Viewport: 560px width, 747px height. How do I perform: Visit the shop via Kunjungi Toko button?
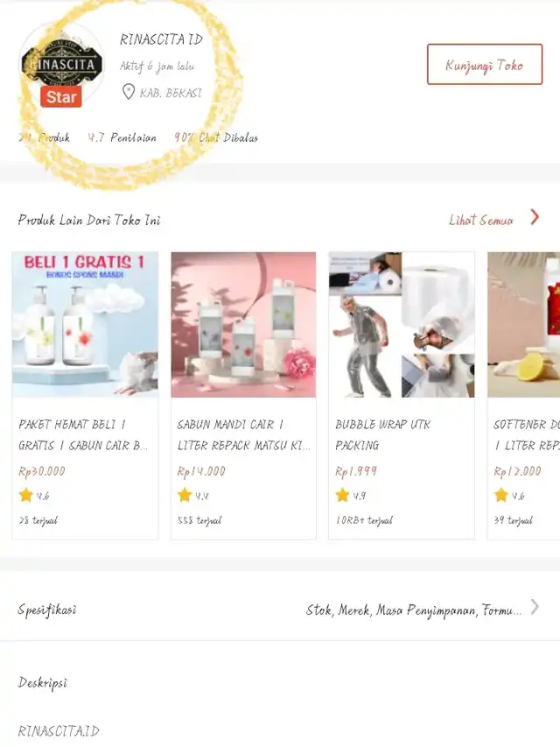coord(485,64)
